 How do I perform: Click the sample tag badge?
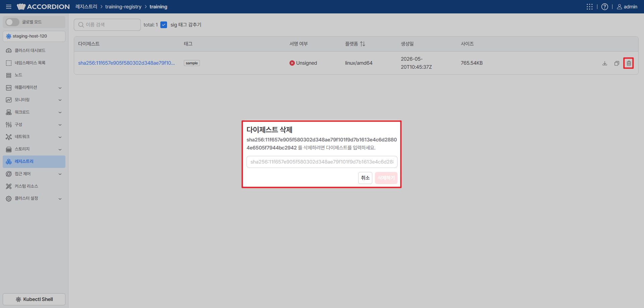click(192, 63)
